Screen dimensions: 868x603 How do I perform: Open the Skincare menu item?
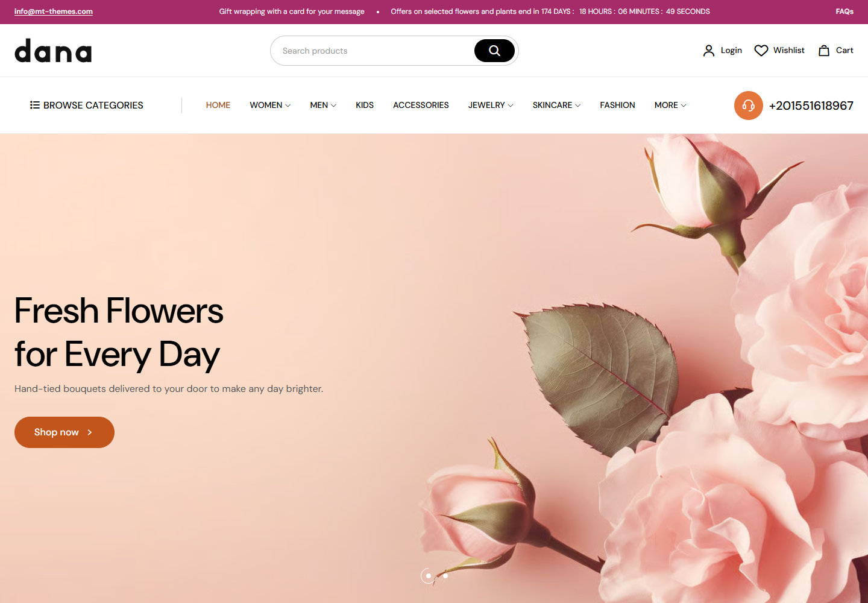[x=552, y=105]
